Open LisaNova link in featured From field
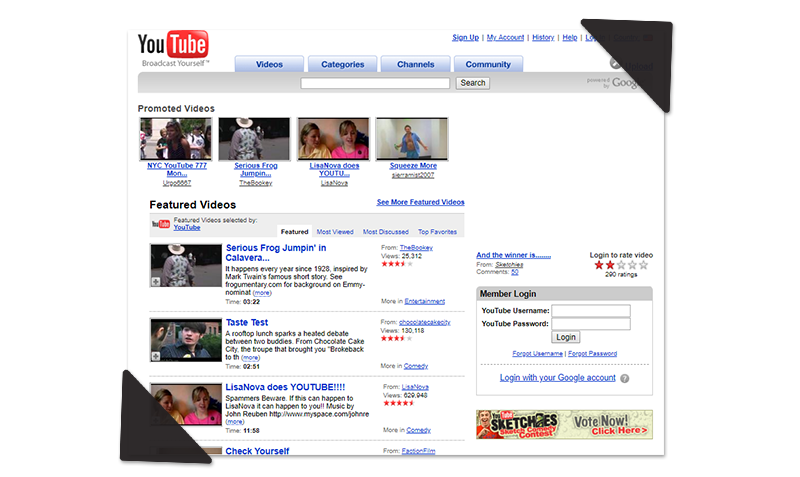Image resolution: width=800 pixels, height=477 pixels. 415,387
